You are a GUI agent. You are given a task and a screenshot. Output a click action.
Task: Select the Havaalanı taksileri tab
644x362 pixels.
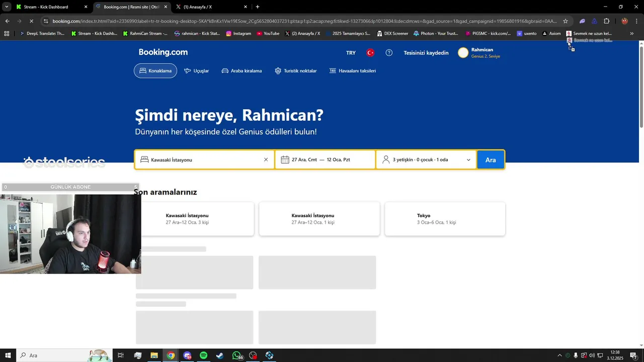352,71
